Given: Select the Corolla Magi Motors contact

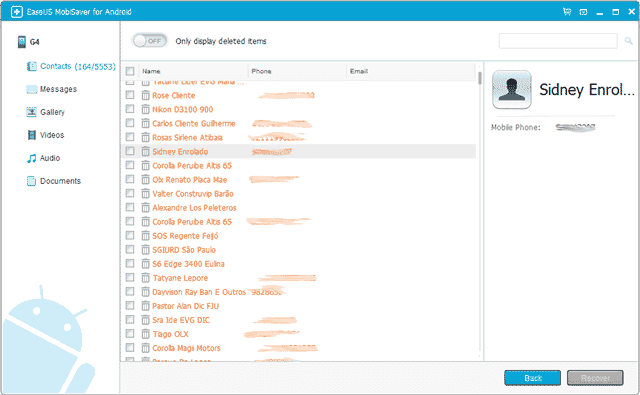Looking at the screenshot, I should click(x=186, y=348).
